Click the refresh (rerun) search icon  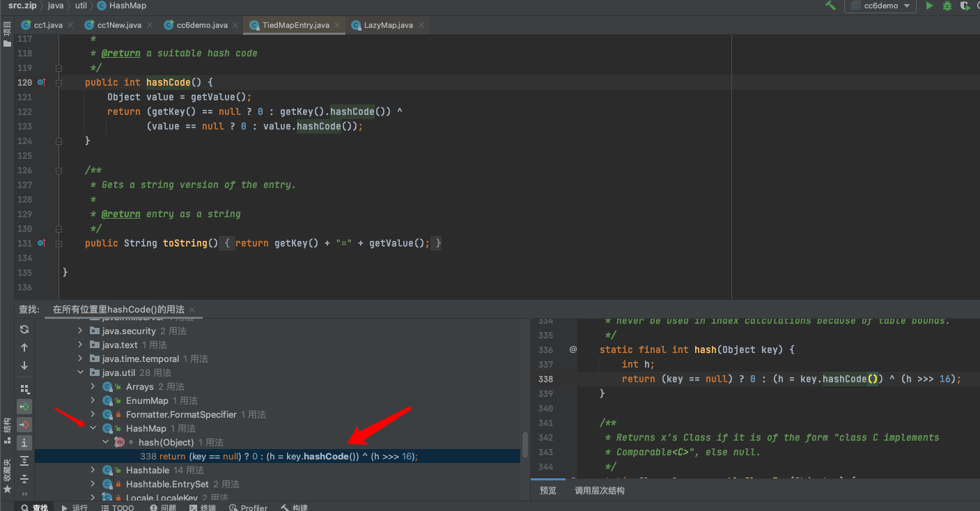pyautogui.click(x=24, y=329)
